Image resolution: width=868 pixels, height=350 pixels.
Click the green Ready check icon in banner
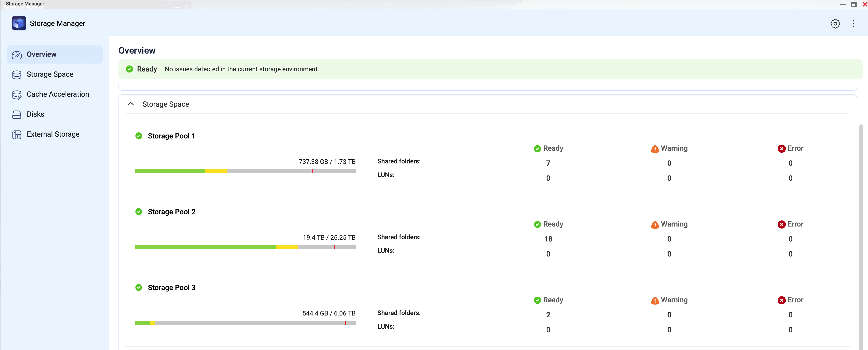coord(129,69)
